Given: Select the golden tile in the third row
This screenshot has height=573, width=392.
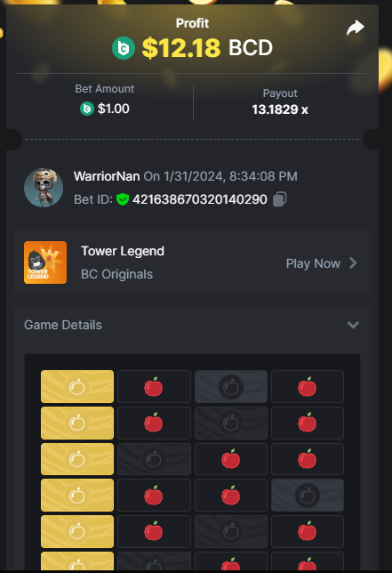Looking at the screenshot, I should 77,459.
